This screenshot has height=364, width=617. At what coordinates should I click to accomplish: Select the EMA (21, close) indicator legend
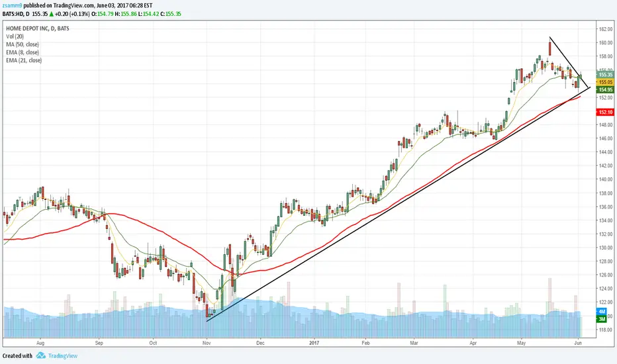pos(24,60)
